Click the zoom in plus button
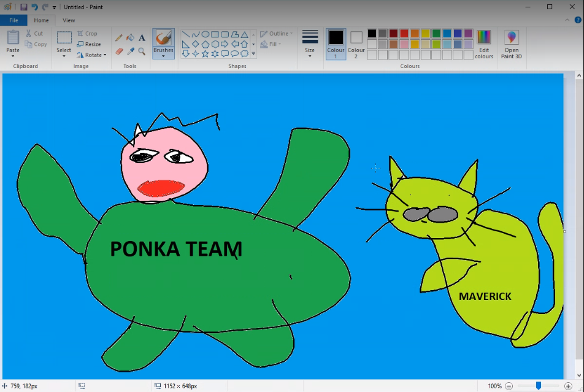This screenshot has height=392, width=584. pos(568,386)
